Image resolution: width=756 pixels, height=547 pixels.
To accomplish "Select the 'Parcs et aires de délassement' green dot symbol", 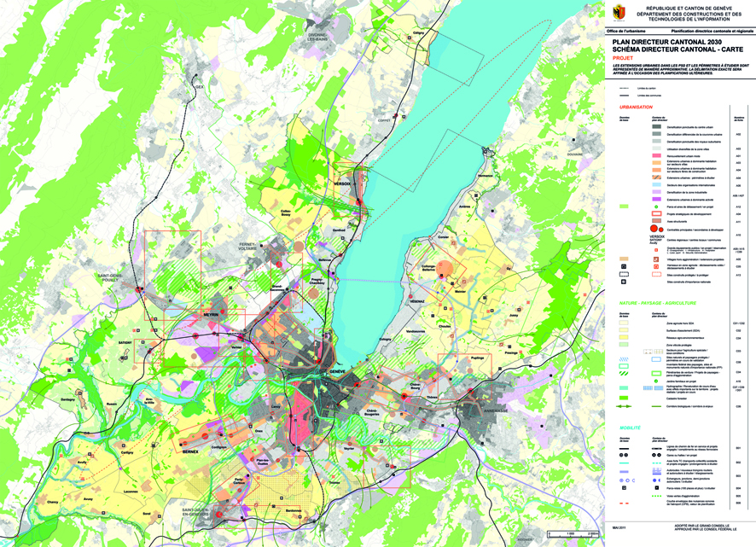I will tap(655, 207).
